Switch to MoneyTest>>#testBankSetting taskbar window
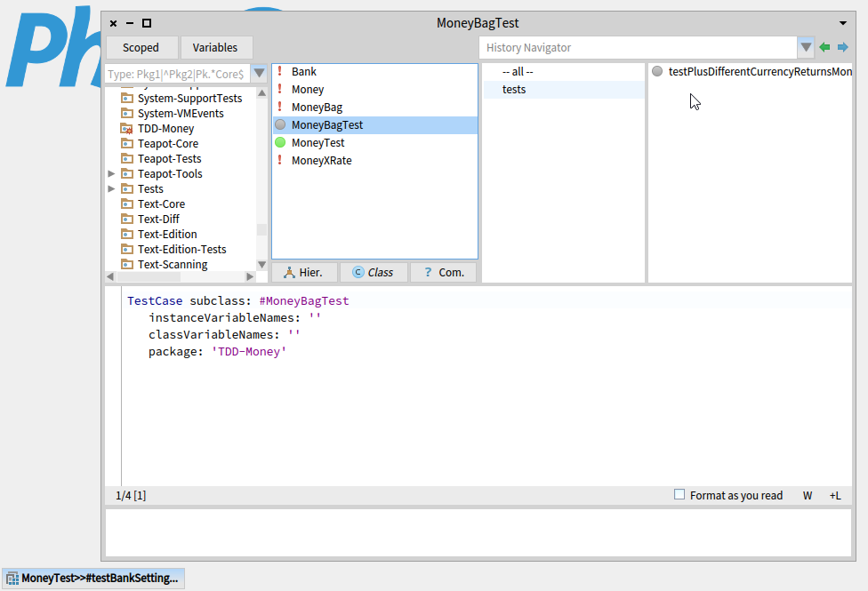Image resolution: width=868 pixels, height=591 pixels. [x=93, y=579]
